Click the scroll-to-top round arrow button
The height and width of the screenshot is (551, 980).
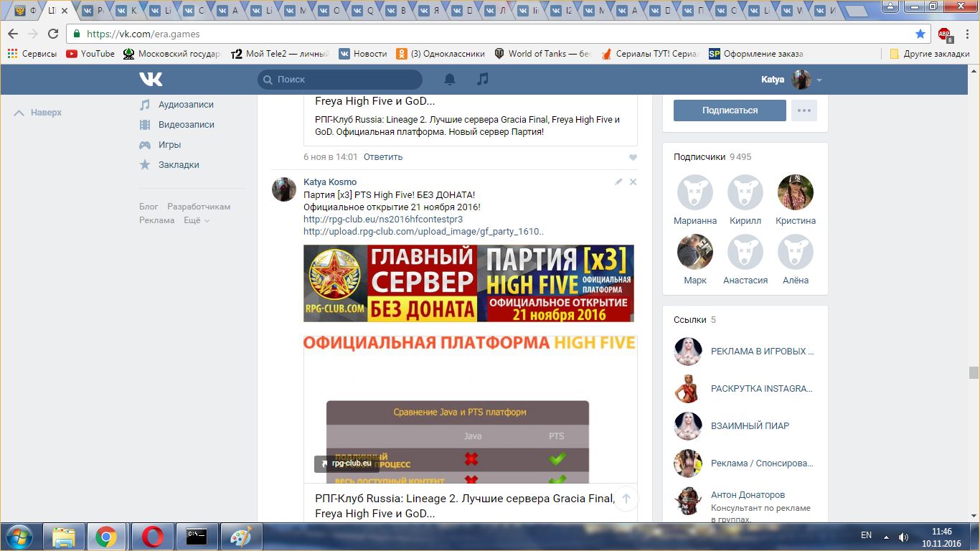(x=626, y=499)
